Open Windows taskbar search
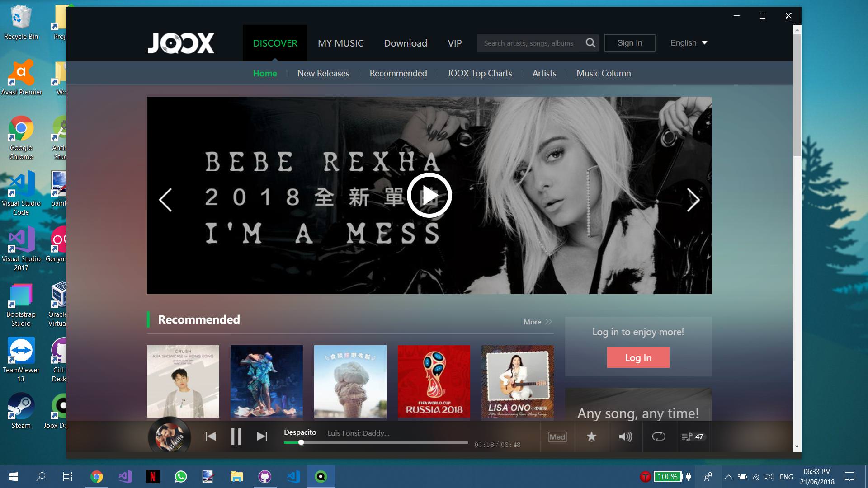The height and width of the screenshot is (488, 868). 41,477
